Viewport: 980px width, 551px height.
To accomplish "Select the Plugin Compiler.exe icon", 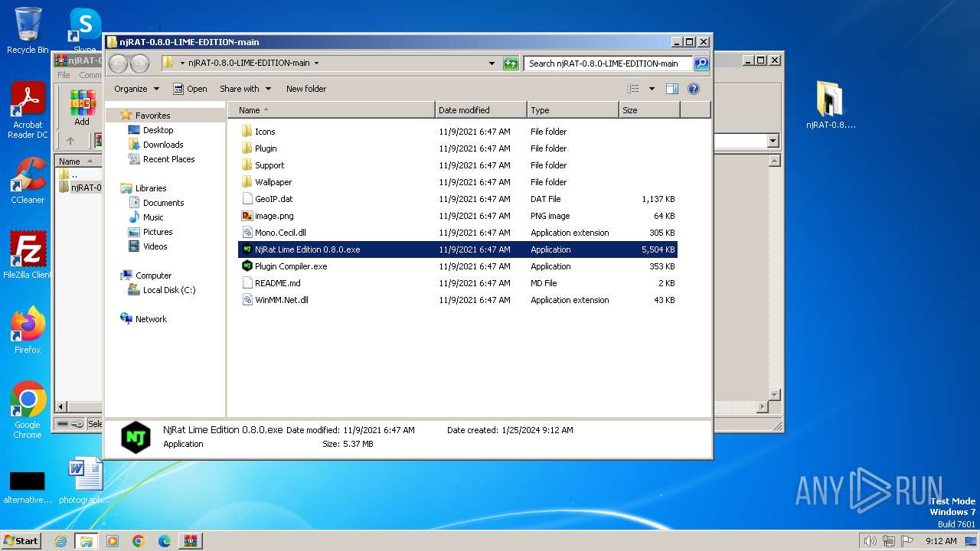I will coord(247,266).
